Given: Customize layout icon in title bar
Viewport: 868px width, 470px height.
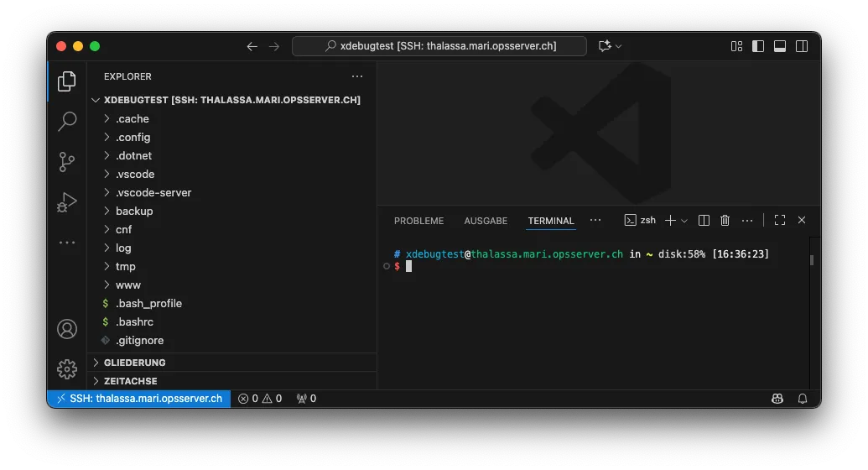Looking at the screenshot, I should coord(737,46).
